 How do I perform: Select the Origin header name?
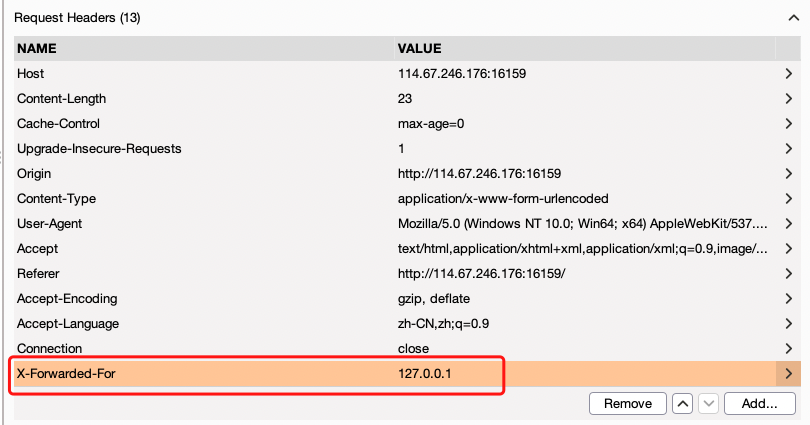click(x=34, y=174)
